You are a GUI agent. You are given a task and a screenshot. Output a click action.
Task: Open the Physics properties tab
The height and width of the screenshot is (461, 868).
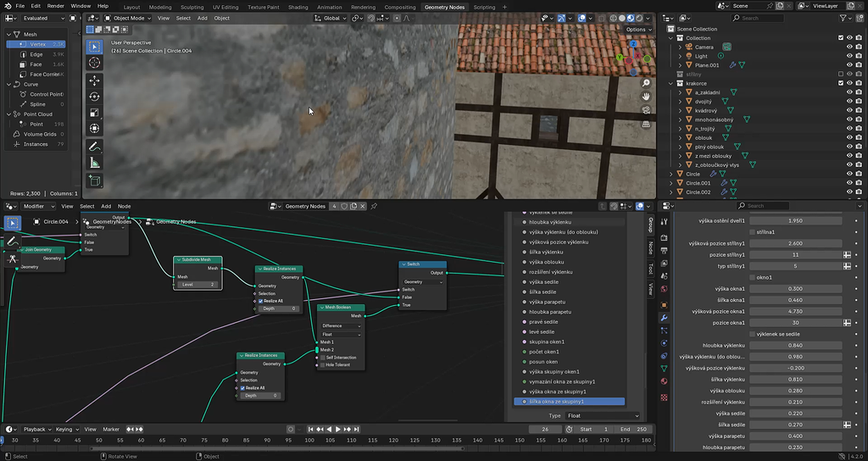click(665, 343)
